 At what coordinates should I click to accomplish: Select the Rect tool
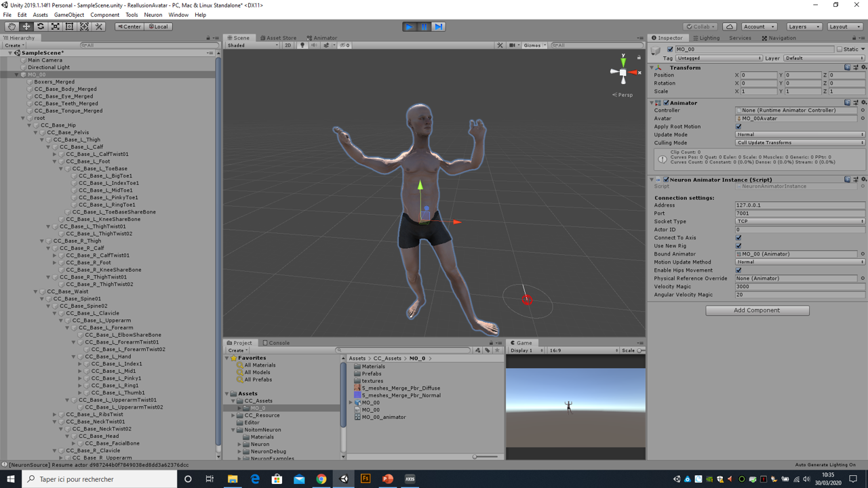[69, 26]
